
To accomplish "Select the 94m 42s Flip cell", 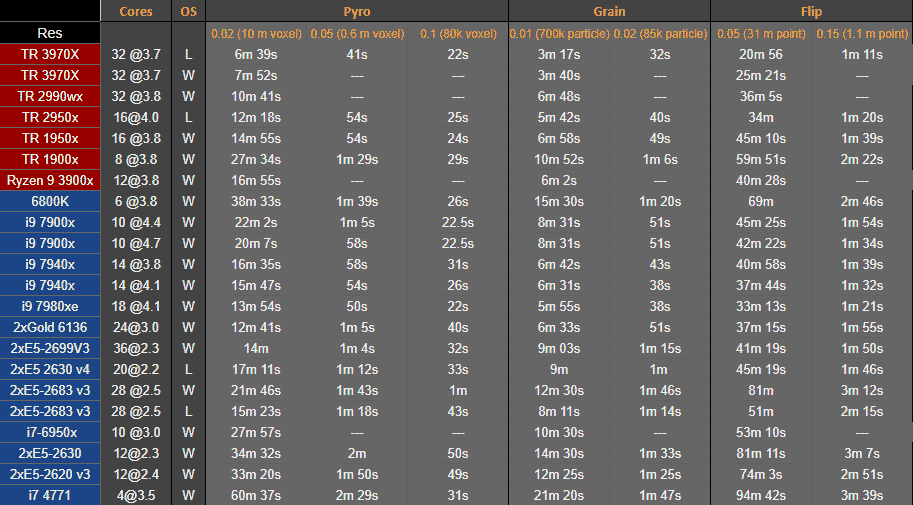I will (761, 495).
